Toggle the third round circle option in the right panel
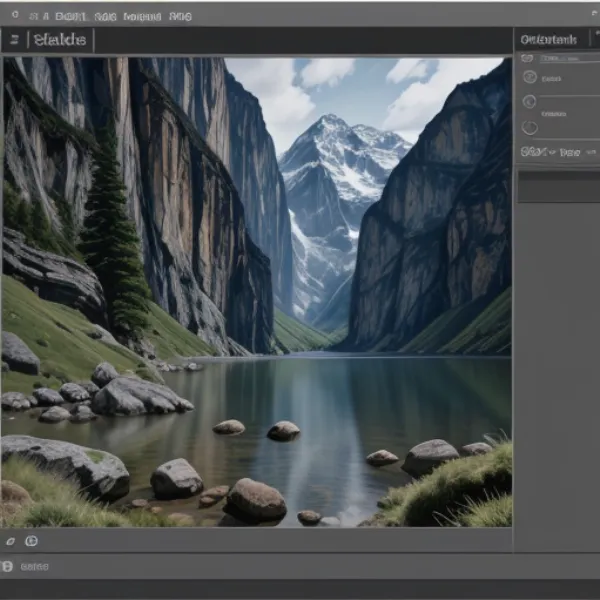This screenshot has height=600, width=600. click(530, 128)
